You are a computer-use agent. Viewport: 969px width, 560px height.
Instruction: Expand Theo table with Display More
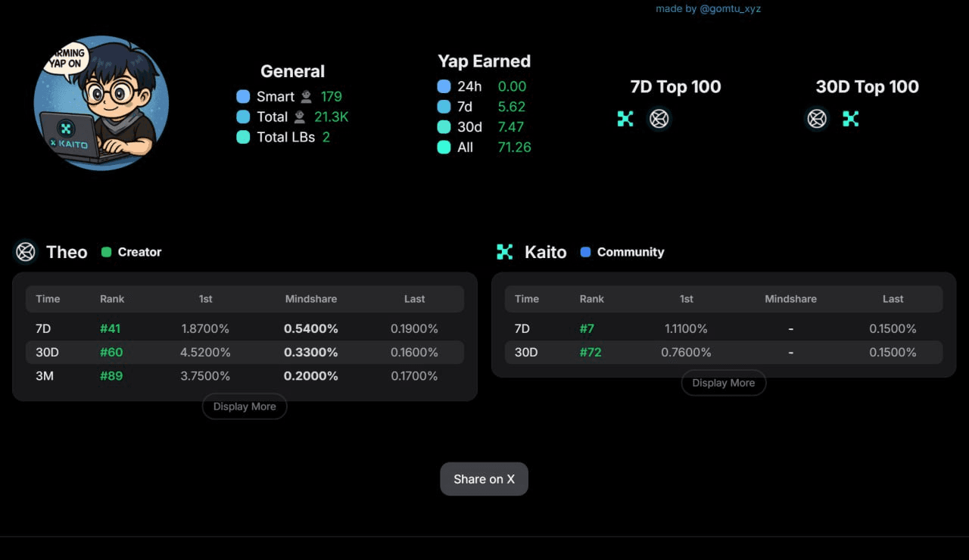tap(245, 406)
